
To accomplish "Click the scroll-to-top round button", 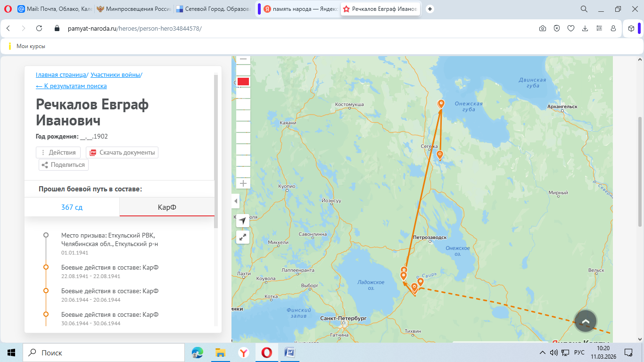I will pyautogui.click(x=586, y=321).
